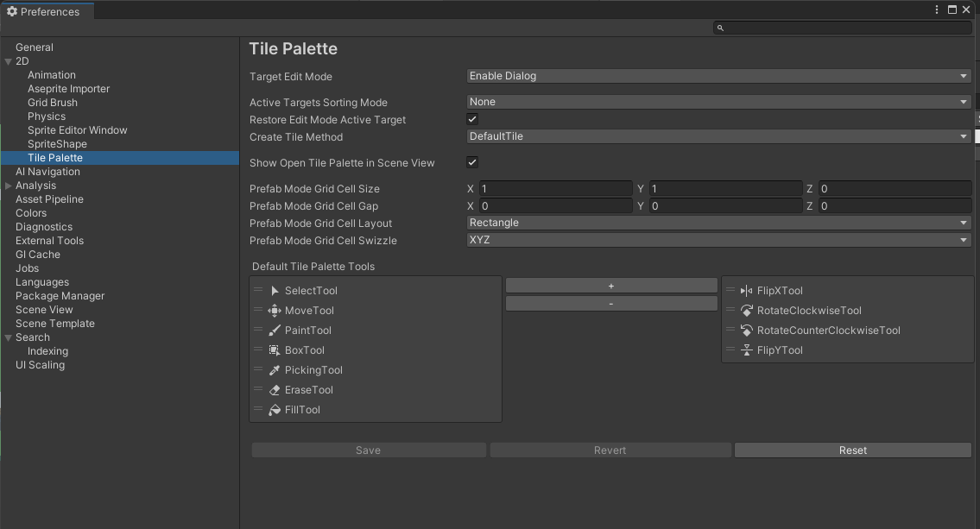This screenshot has width=980, height=529.
Task: Open the Create Tile Method dropdown
Action: [718, 136]
